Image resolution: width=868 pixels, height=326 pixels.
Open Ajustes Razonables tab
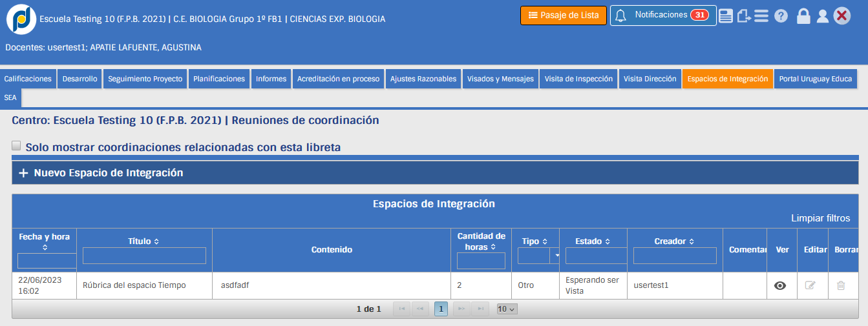point(423,79)
